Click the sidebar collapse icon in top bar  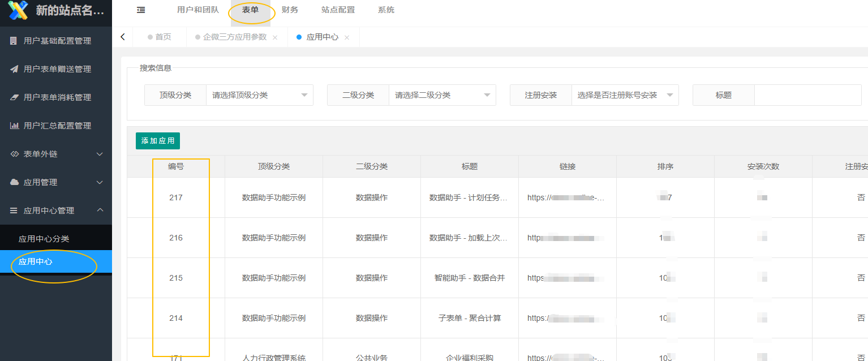point(141,10)
